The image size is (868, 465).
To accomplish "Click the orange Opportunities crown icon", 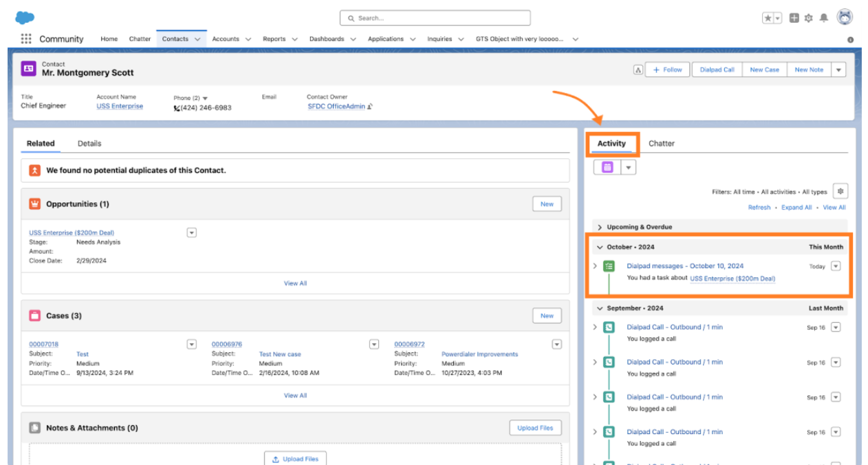I will [35, 204].
